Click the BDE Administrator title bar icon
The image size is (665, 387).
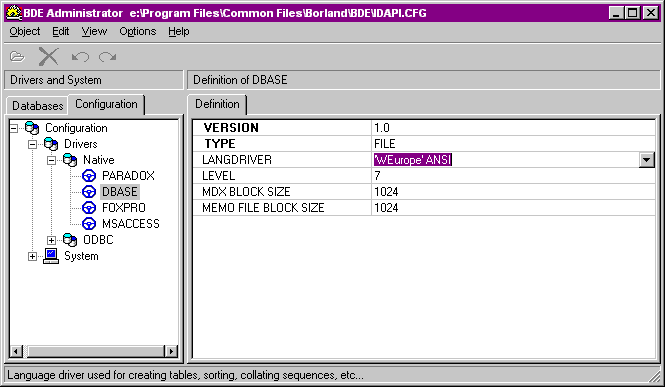[x=14, y=13]
